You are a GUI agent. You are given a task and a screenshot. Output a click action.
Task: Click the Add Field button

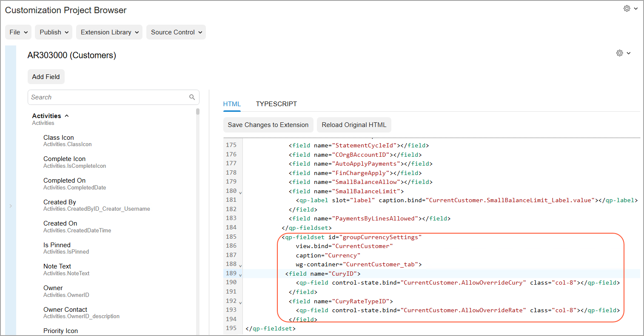point(46,77)
